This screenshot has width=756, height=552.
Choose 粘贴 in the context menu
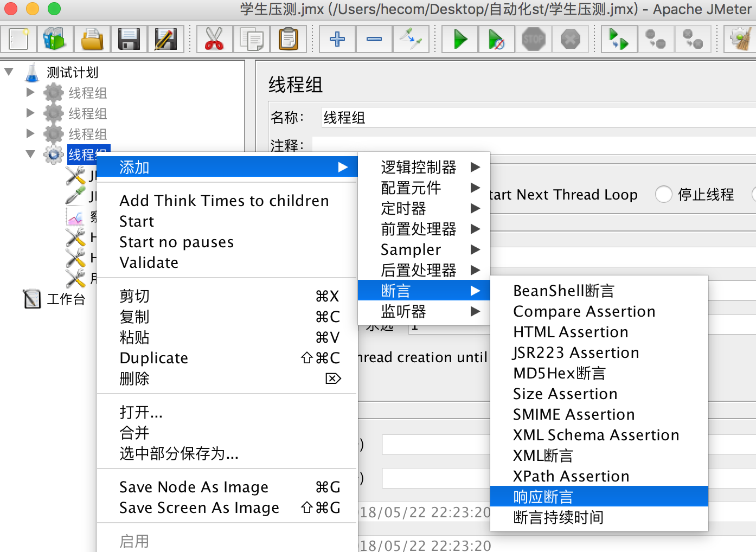[x=227, y=337]
